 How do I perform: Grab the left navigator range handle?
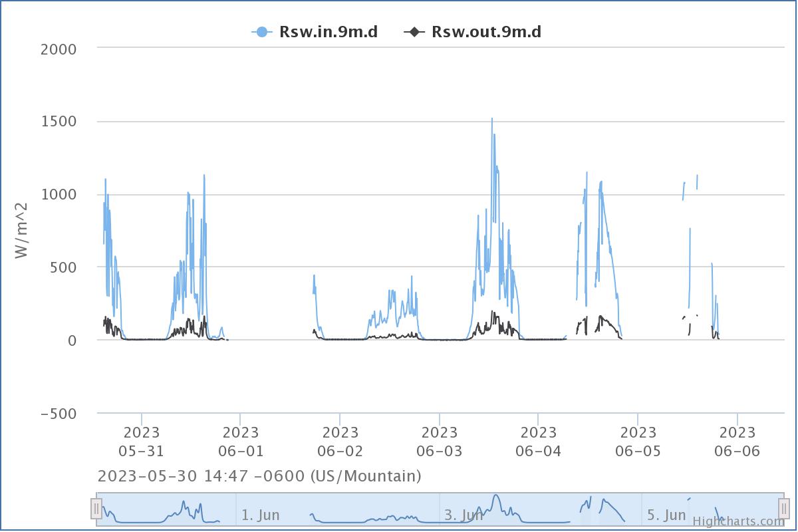pos(96,509)
